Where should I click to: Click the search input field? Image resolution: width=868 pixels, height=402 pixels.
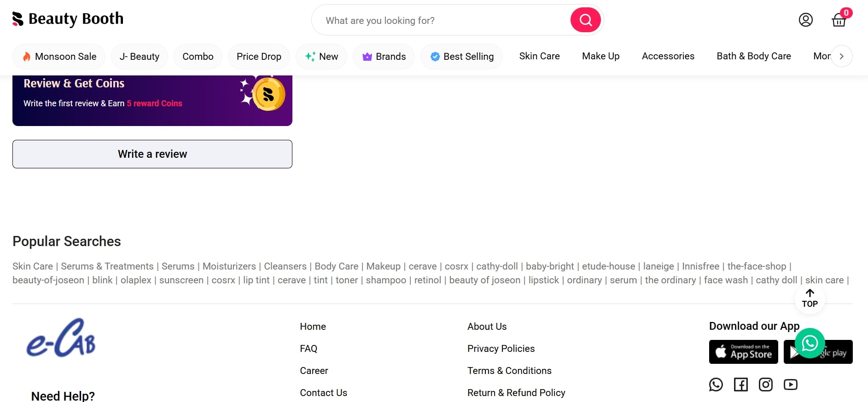[x=442, y=20]
